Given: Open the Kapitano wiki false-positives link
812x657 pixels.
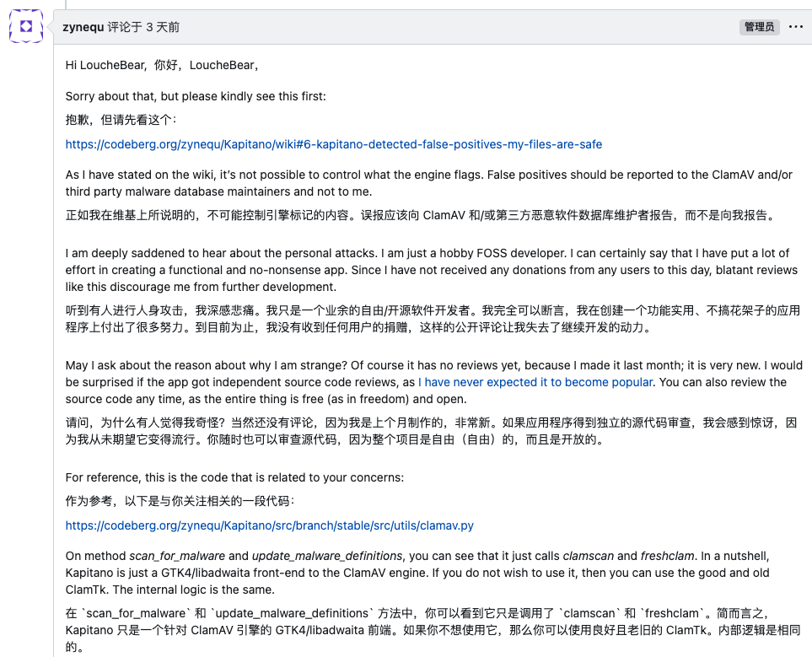Looking at the screenshot, I should pyautogui.click(x=334, y=144).
